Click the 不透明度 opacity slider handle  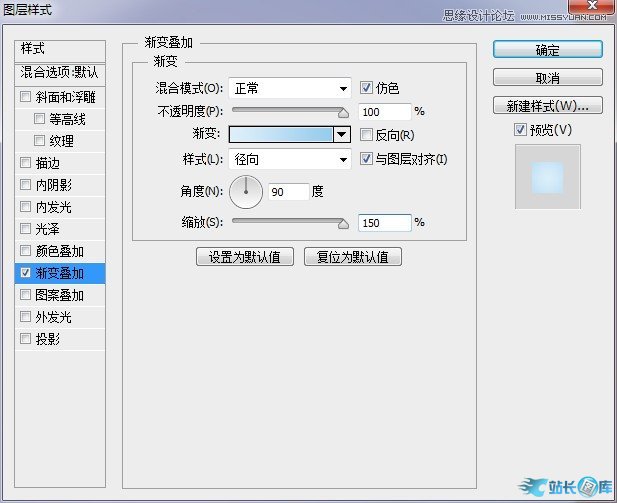coord(343,113)
